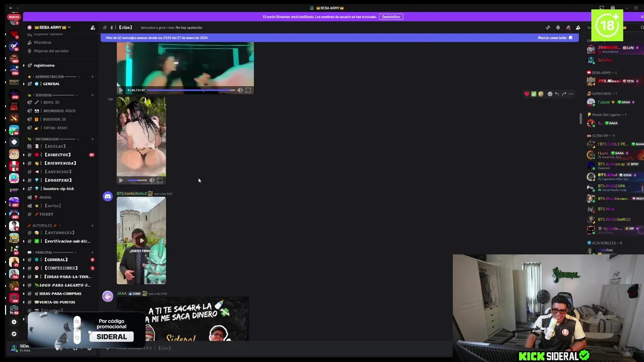Open the threads icon in channel header

click(x=548, y=28)
